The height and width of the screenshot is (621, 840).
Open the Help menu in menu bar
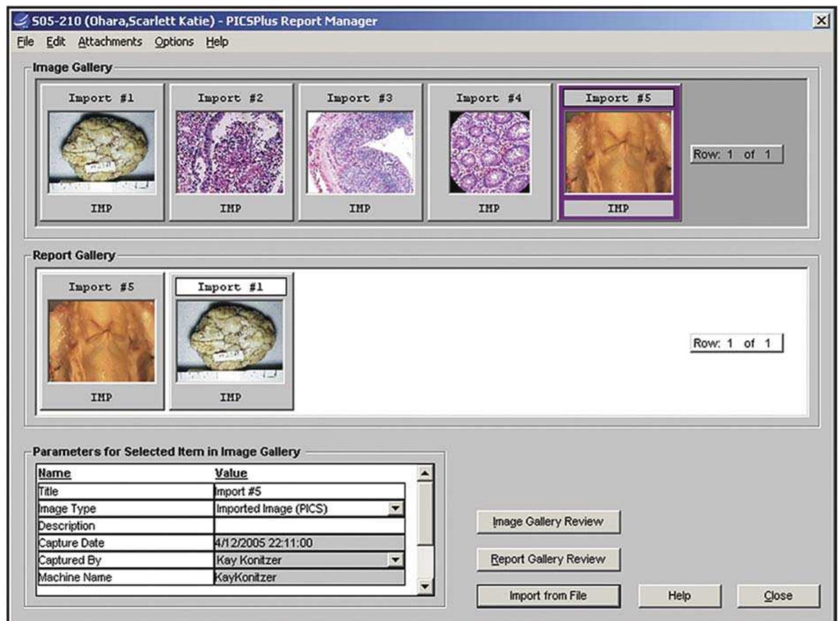pos(217,42)
